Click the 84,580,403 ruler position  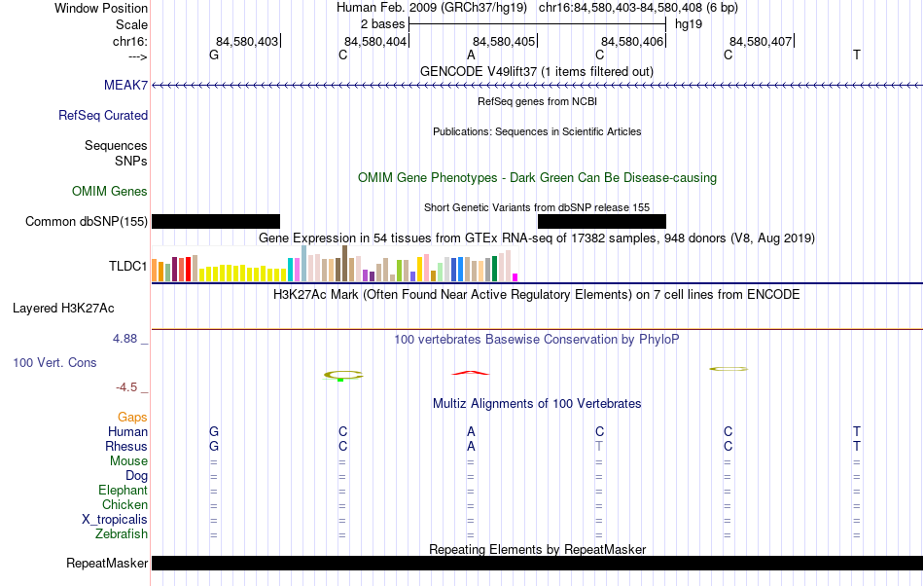247,41
